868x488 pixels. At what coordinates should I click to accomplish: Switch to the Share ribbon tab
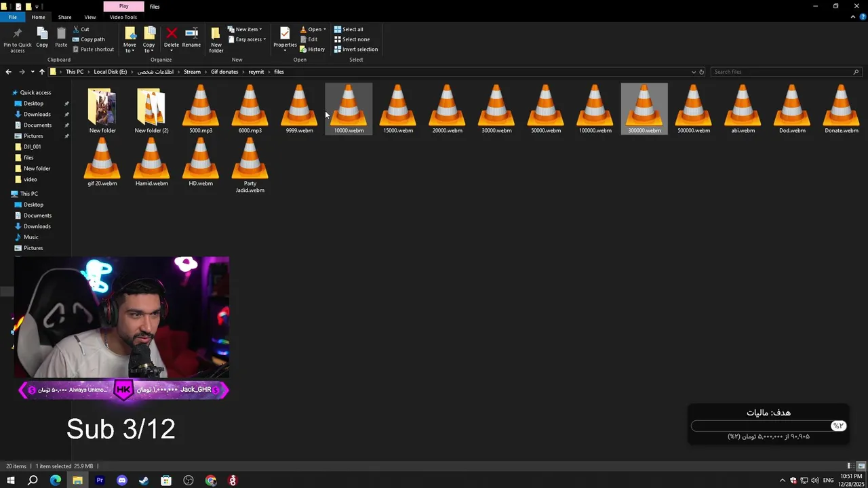click(x=64, y=17)
